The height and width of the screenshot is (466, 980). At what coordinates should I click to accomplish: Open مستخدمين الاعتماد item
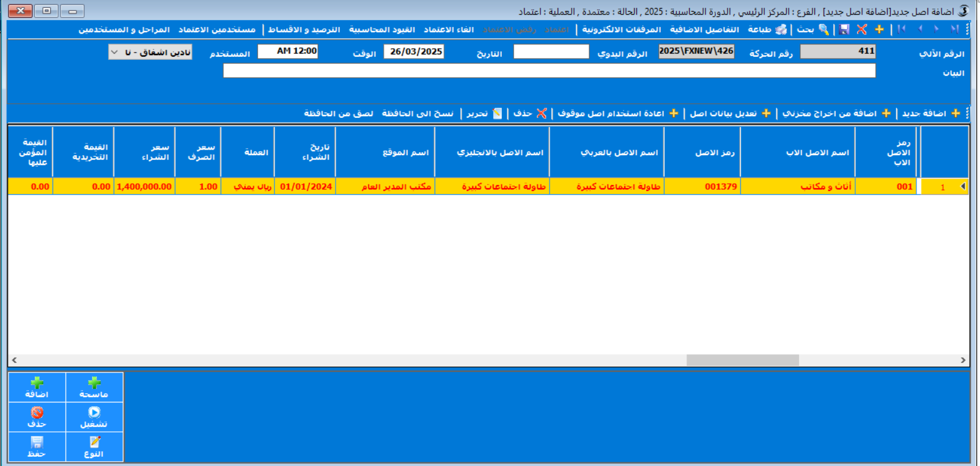click(x=217, y=29)
